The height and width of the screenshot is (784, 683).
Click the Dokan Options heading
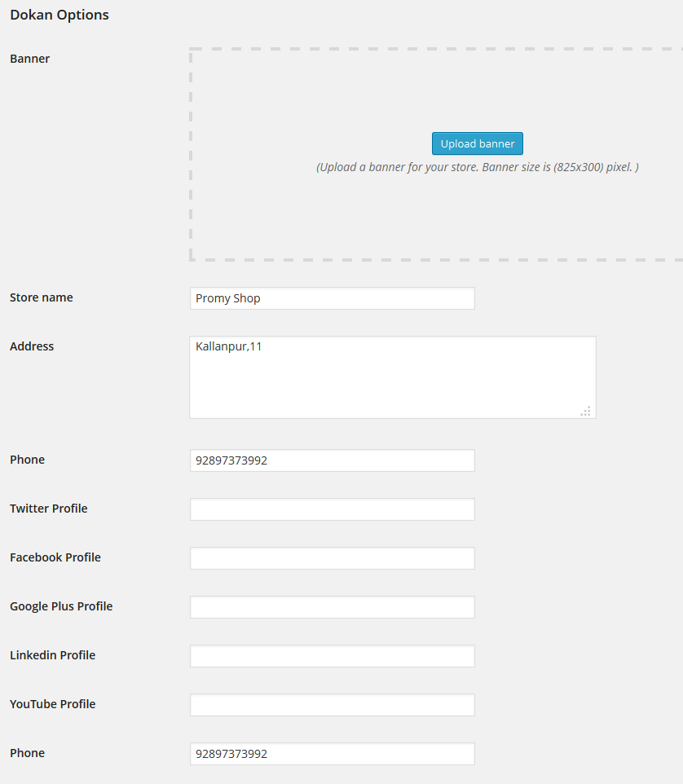point(59,15)
